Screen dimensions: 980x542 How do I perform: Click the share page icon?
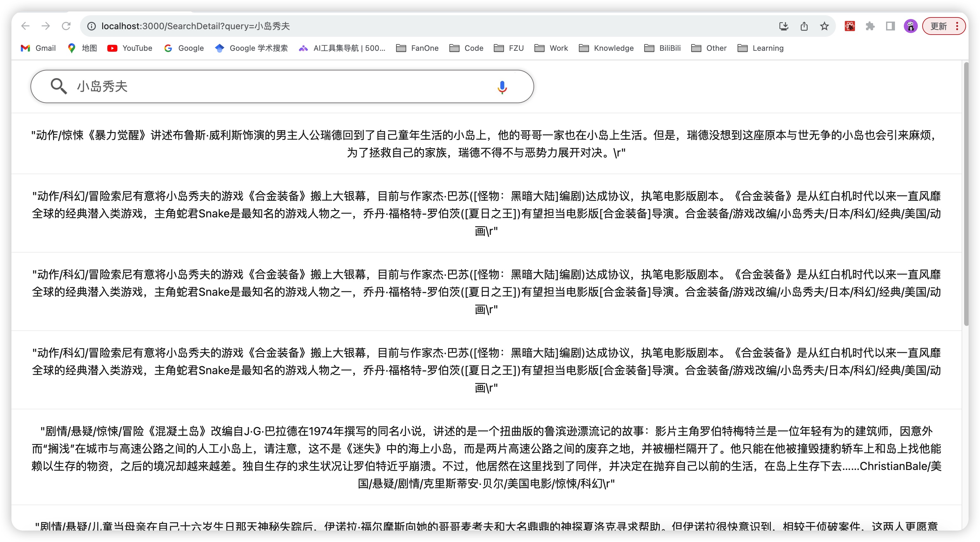804,26
